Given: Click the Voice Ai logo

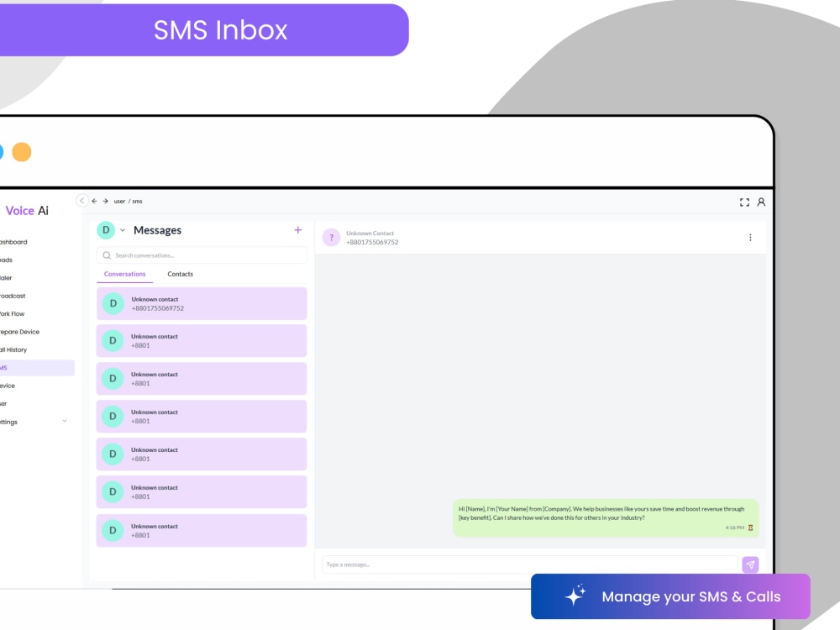Looking at the screenshot, I should pyautogui.click(x=27, y=211).
